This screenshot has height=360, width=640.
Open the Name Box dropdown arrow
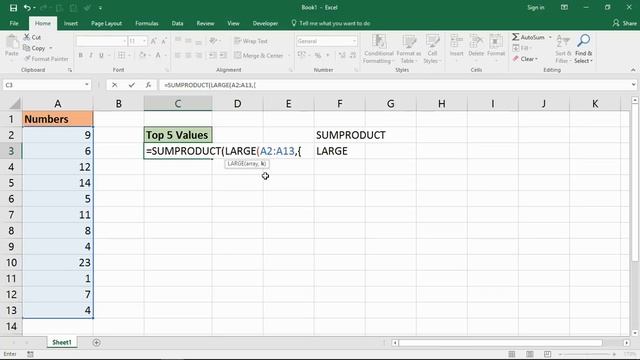point(87,85)
